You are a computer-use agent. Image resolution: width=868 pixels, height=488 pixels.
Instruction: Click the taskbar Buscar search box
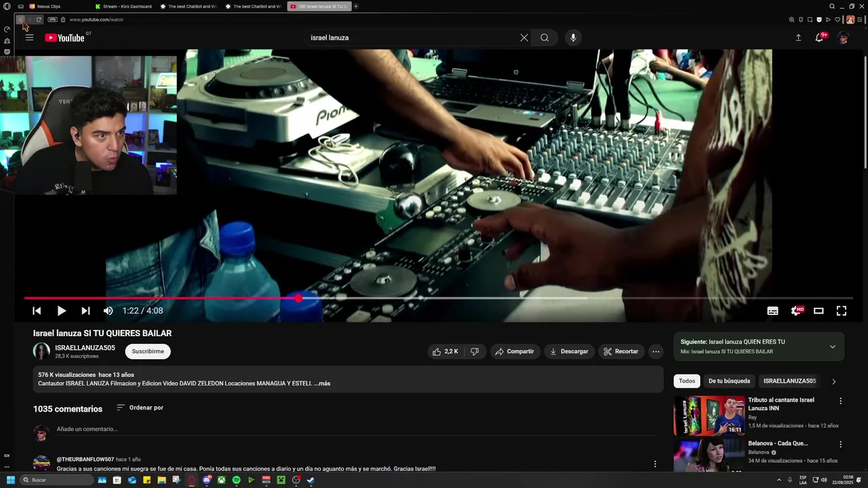56,480
